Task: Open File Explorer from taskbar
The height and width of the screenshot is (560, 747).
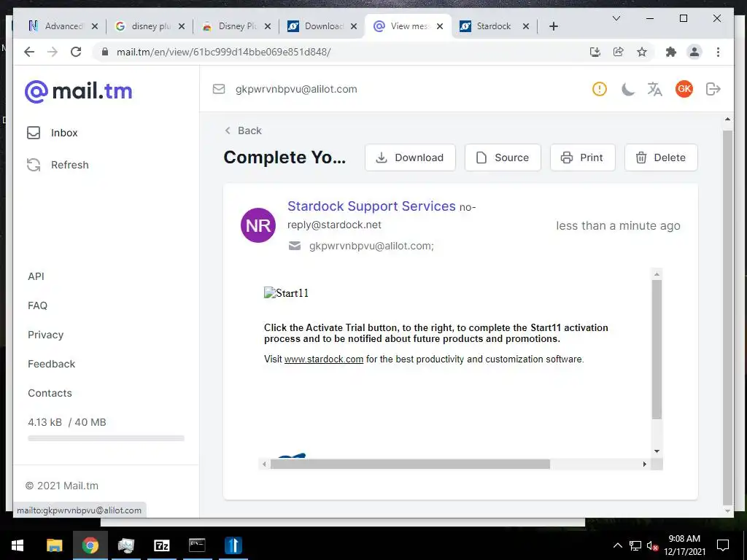Action: (x=54, y=545)
